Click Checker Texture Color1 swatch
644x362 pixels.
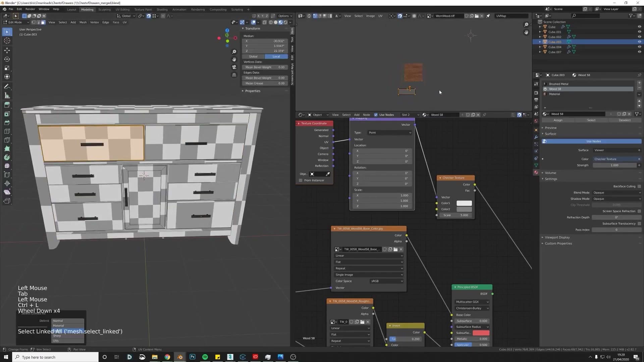(x=464, y=203)
